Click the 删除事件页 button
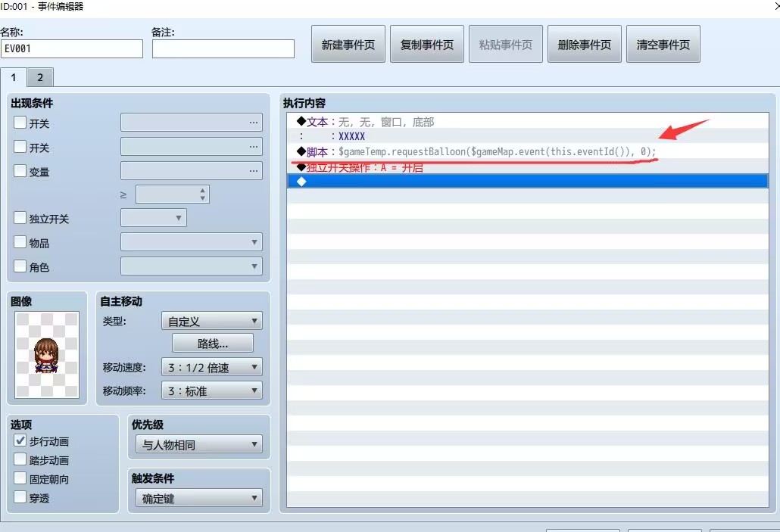The width and height of the screenshot is (780, 532). tap(584, 43)
